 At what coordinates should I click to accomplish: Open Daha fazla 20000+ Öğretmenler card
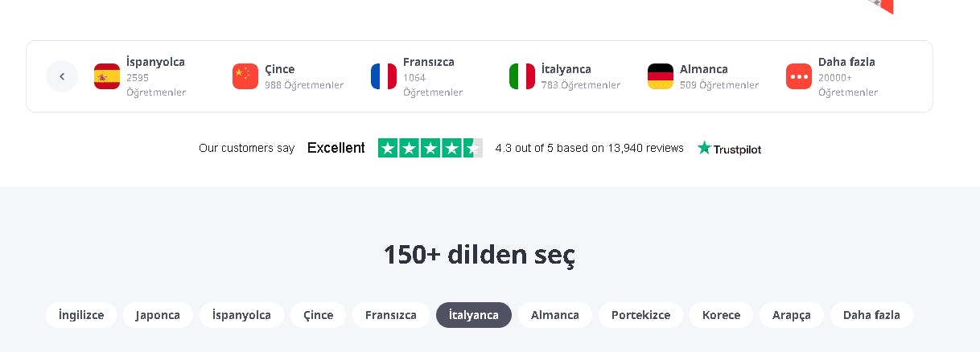pyautogui.click(x=846, y=77)
